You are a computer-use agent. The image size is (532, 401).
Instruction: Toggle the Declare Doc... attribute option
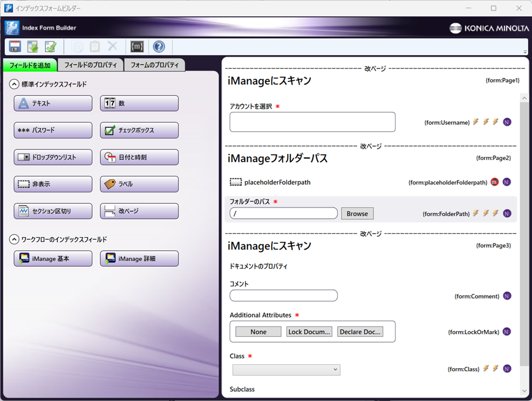point(359,331)
